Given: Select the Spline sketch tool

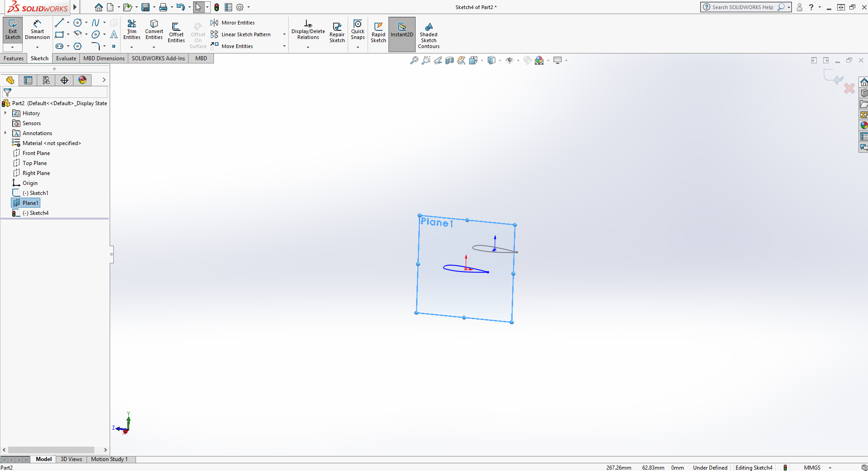Looking at the screenshot, I should pos(96,23).
